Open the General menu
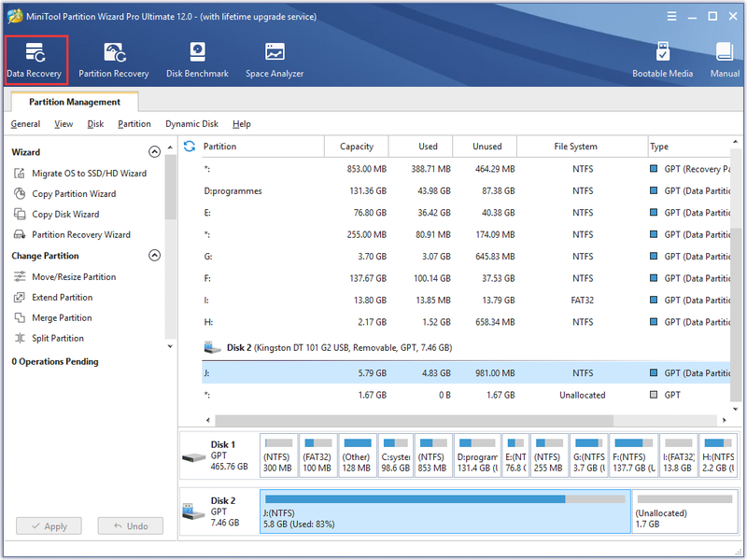 (x=25, y=124)
